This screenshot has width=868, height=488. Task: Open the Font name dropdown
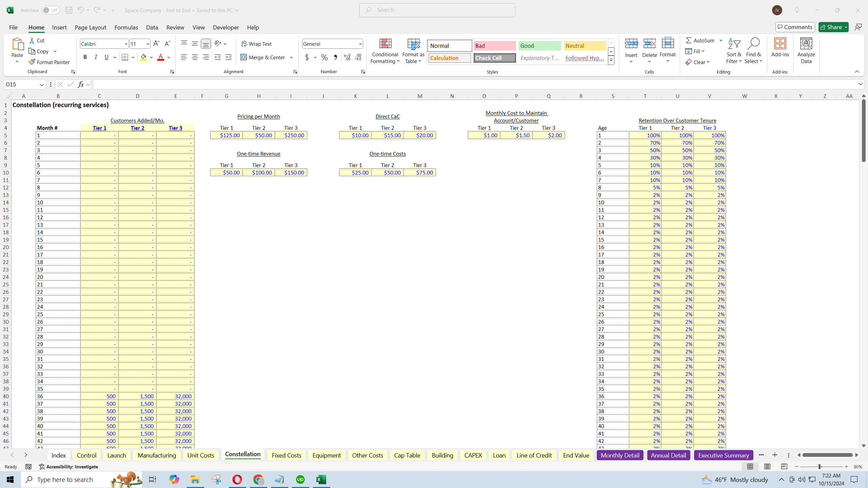[126, 44]
